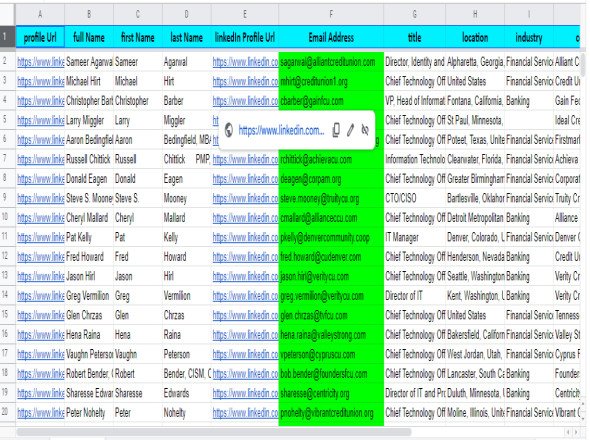
Task: Select email rchittick@achievacu.com cell
Action: coord(331,160)
